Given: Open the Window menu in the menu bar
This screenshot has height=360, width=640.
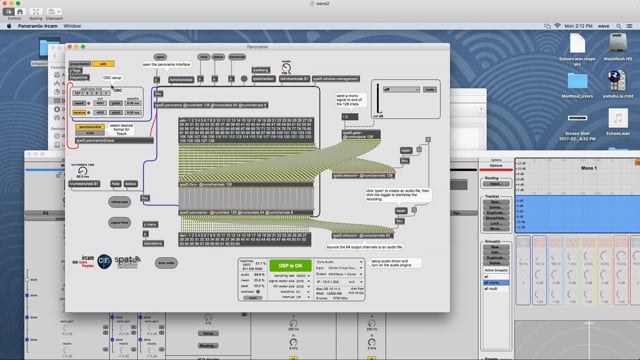Looking at the screenshot, I should (72, 26).
